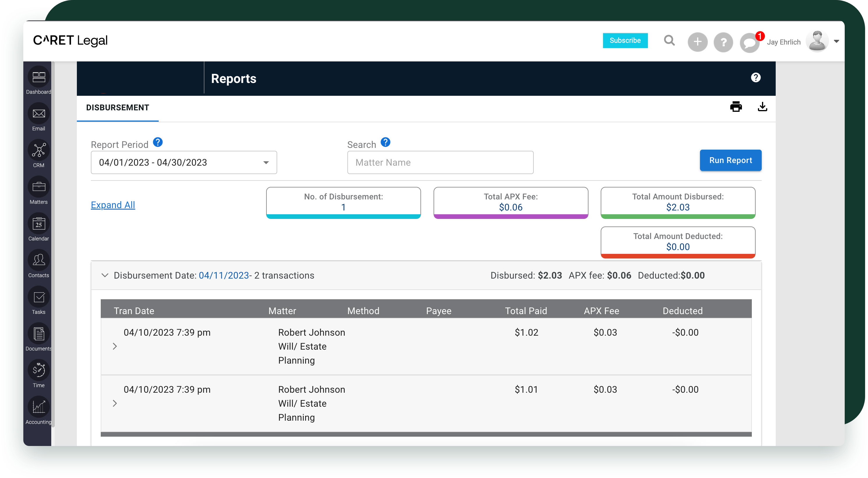Click APX fee $0.06 in group header
This screenshot has height=478, width=868.
(x=600, y=276)
